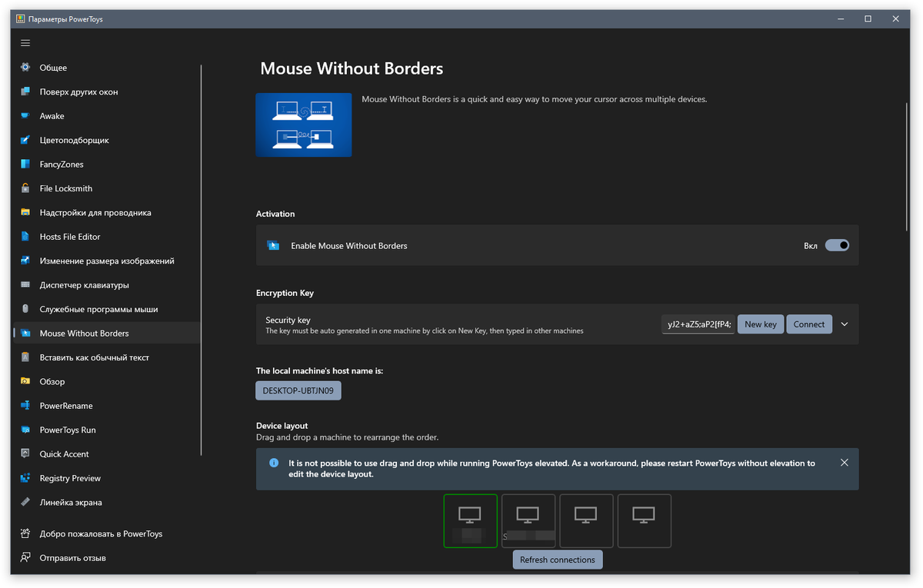
Task: Open the File Locksmith page
Action: 106,188
